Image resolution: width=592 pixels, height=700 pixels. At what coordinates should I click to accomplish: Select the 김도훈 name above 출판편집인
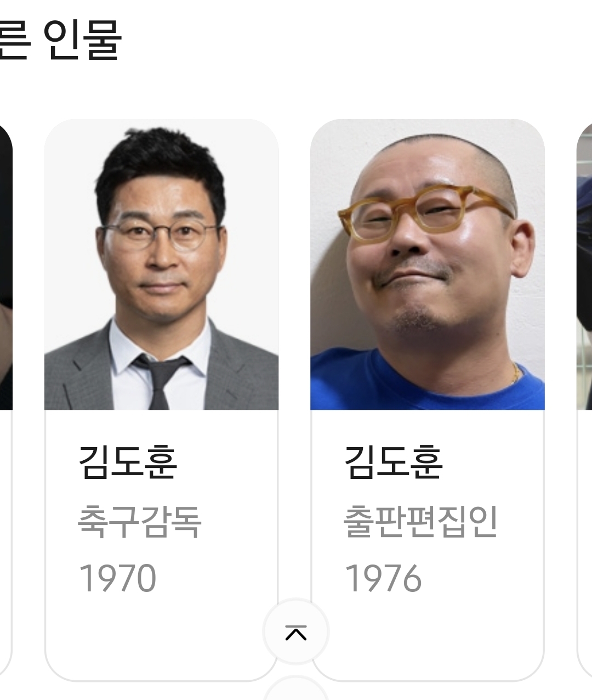[394, 462]
